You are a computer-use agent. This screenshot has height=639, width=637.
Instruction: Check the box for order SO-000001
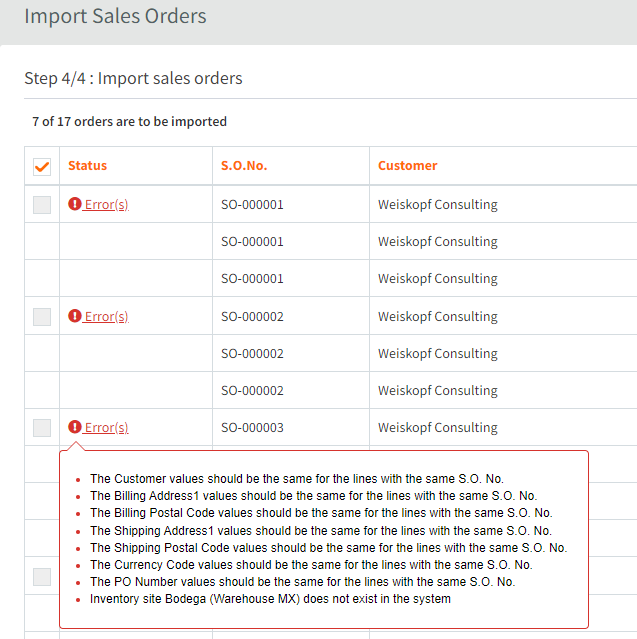(42, 205)
